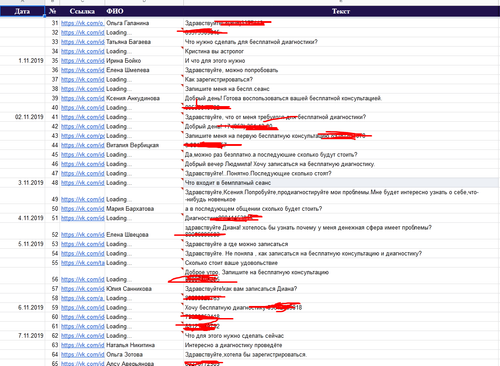500x366 pixels.
Task: Select text 'Кристина вы астролог'
Action: [214, 51]
